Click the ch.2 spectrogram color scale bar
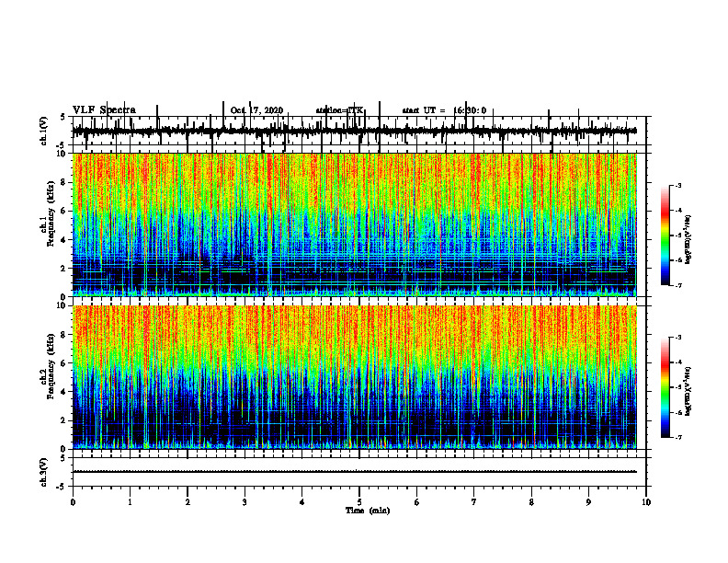The image size is (728, 563). [665, 387]
